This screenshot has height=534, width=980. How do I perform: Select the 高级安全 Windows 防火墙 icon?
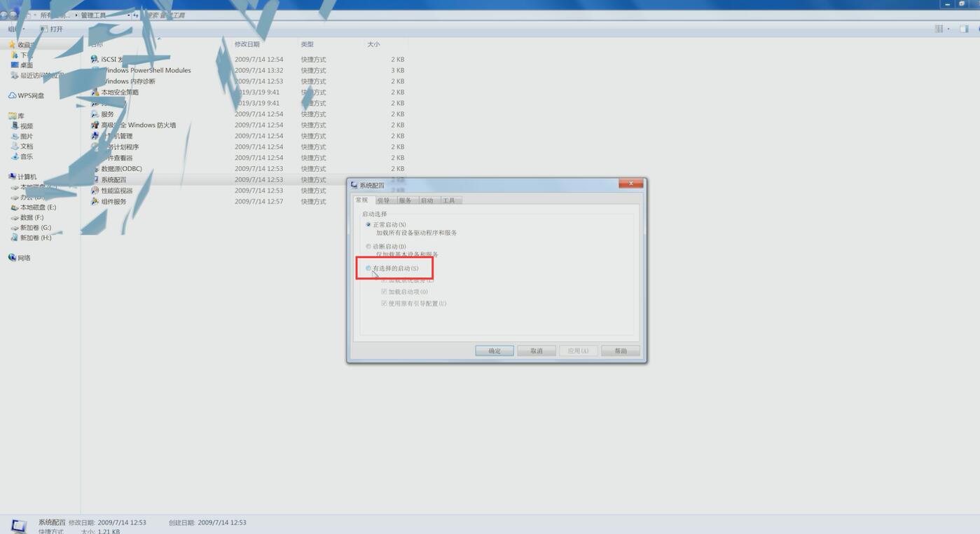click(95, 125)
